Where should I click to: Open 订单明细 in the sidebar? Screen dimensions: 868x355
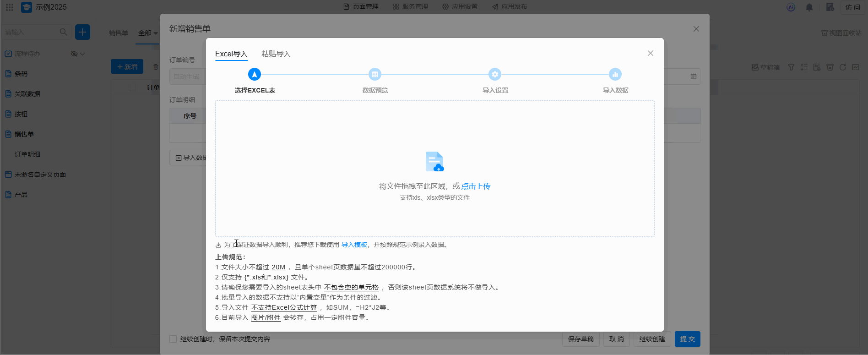click(x=27, y=154)
